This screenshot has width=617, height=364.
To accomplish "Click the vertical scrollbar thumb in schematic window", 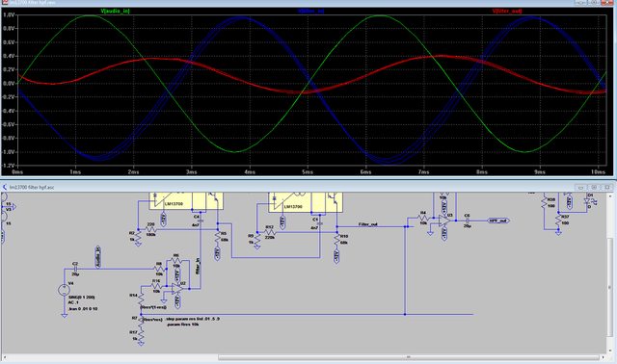I will (610, 288).
